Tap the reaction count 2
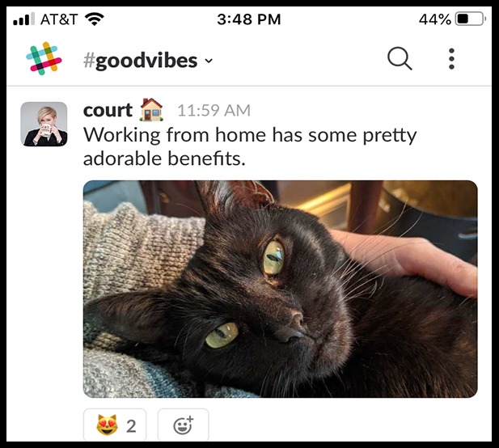This screenshot has width=499, height=448. coord(131,426)
